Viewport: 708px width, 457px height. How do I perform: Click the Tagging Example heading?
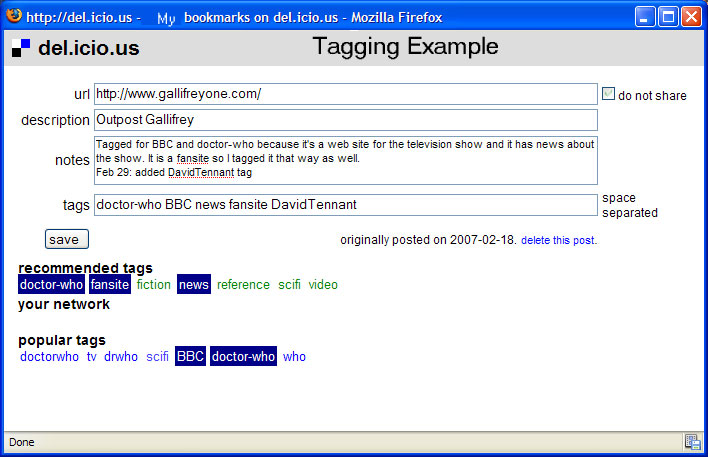(x=405, y=47)
